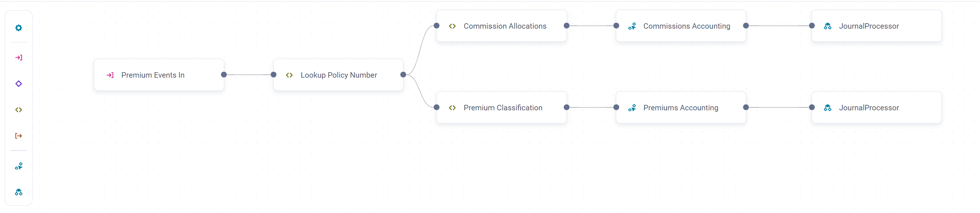Select the accounting shapes icon in sidebar
The width and height of the screenshot is (980, 213).
click(18, 166)
